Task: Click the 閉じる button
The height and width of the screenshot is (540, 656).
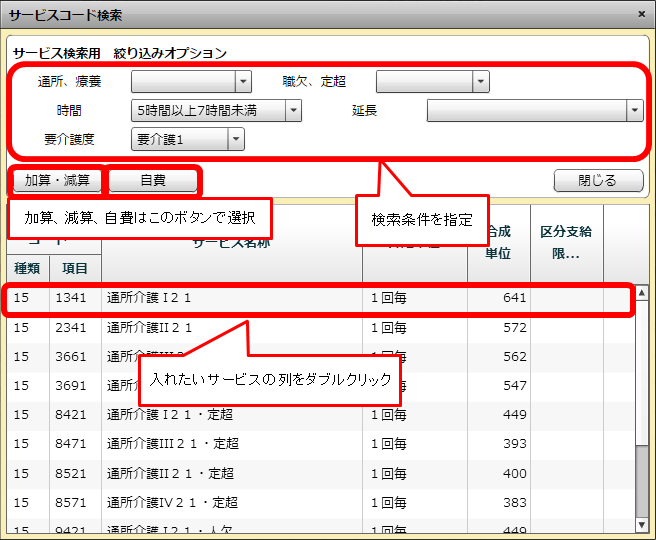Action: tap(598, 181)
